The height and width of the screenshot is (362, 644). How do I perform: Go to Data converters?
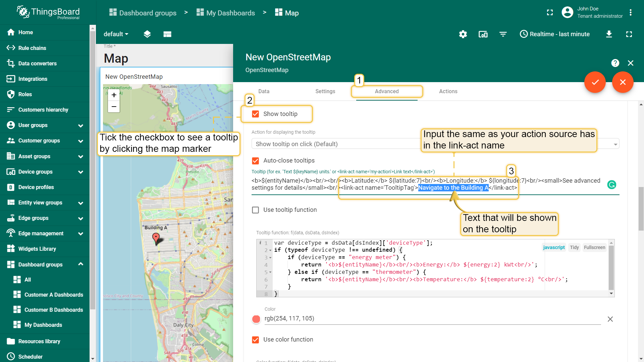pos(45,63)
